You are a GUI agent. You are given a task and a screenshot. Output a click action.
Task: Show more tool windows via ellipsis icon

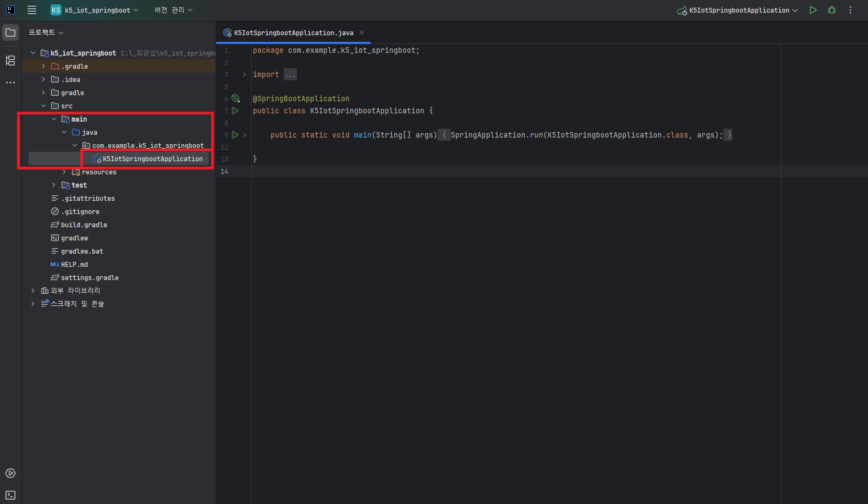click(x=10, y=83)
